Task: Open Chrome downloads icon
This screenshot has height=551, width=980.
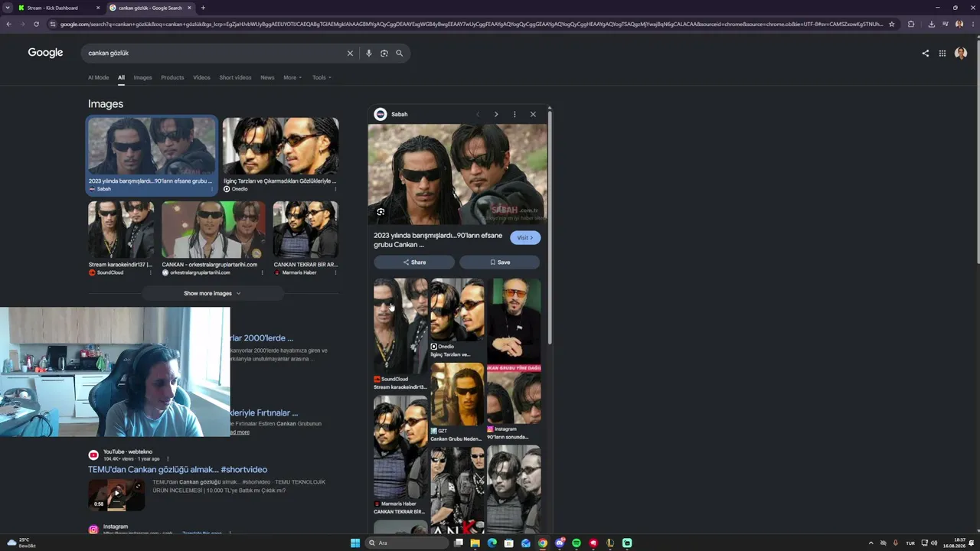Action: point(931,24)
